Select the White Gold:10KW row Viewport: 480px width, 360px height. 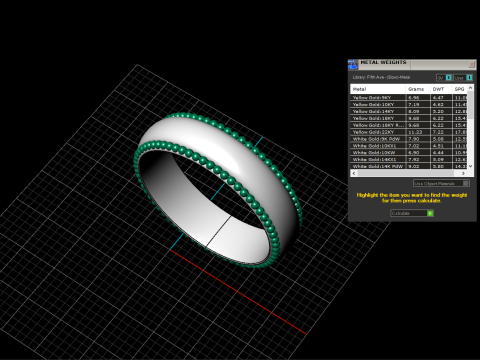coord(409,152)
